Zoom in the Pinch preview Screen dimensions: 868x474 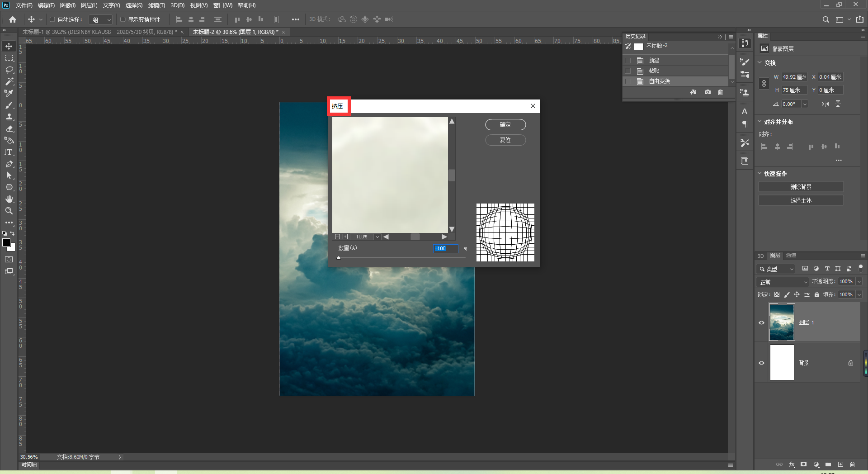point(345,237)
